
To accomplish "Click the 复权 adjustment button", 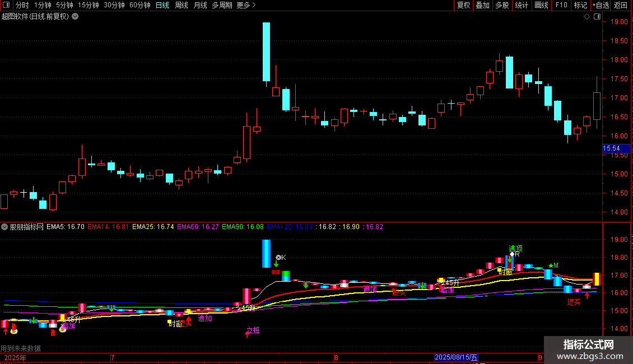I will [463, 5].
